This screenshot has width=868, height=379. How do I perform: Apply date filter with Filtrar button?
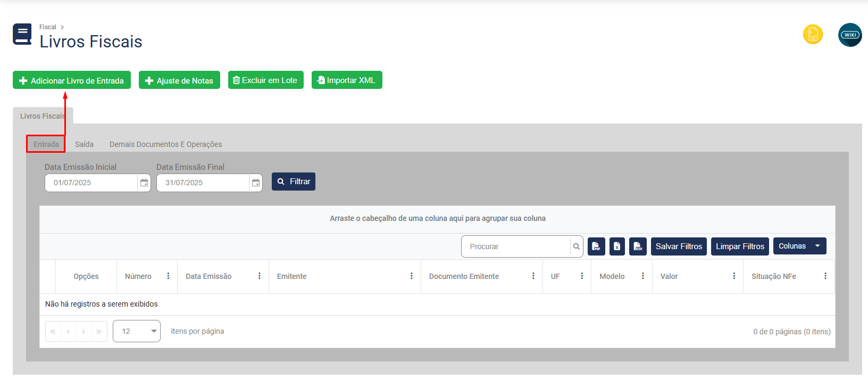[294, 182]
